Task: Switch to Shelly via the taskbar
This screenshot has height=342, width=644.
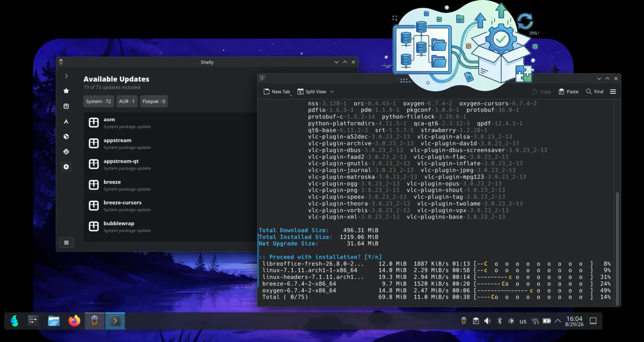Action: (x=95, y=321)
